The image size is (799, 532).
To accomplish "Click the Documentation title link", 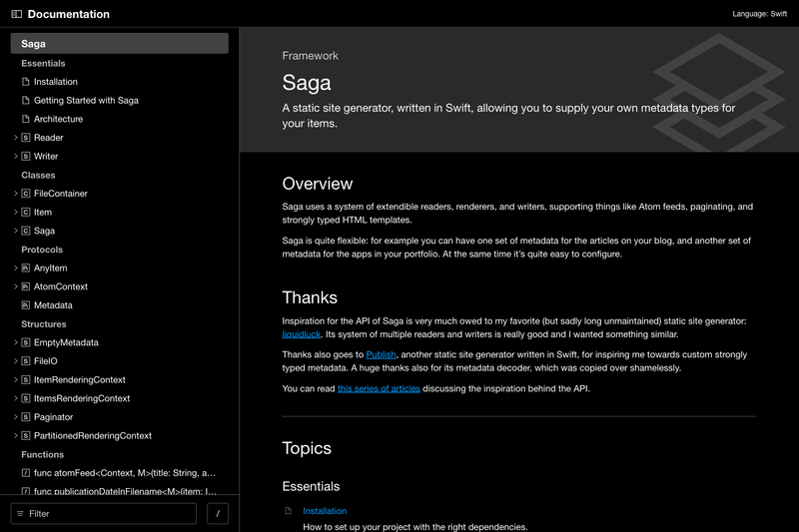I will [x=68, y=14].
